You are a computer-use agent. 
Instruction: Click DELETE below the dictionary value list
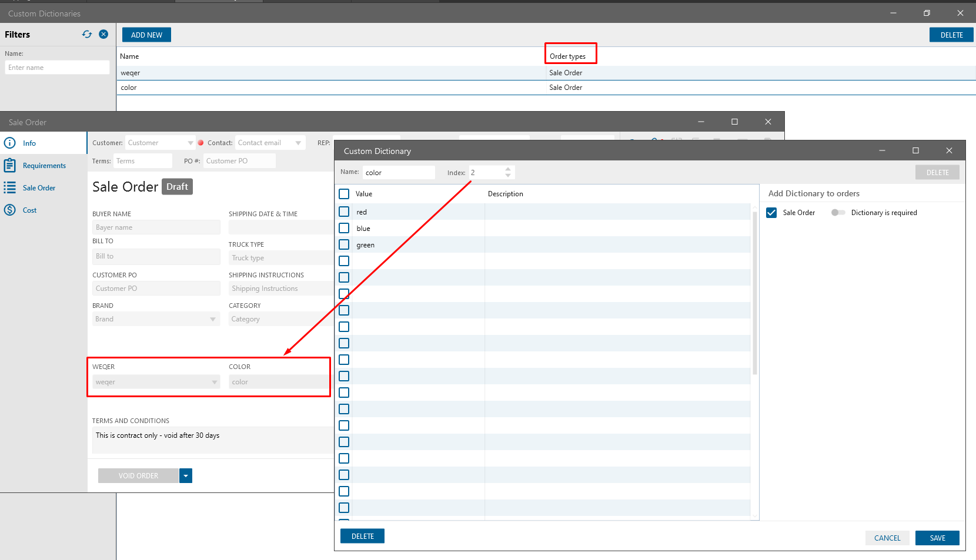362,536
